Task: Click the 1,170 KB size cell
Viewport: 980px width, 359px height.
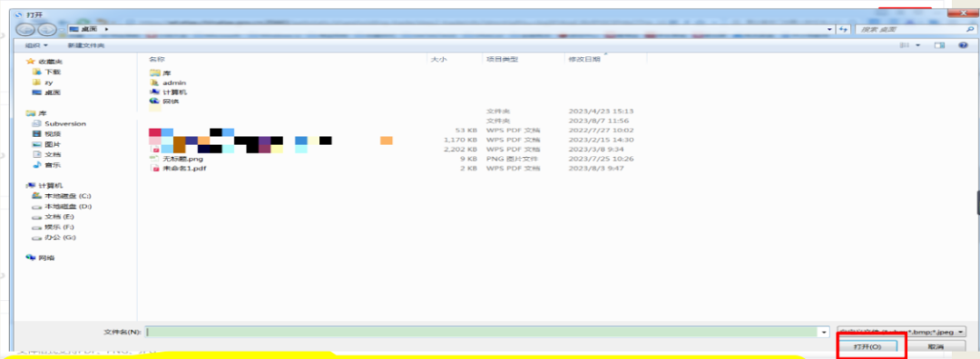Action: point(461,140)
